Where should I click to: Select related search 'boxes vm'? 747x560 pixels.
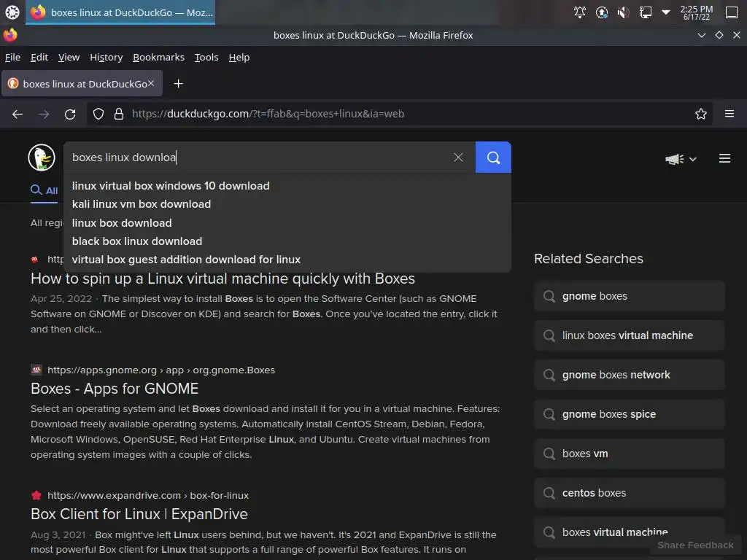click(630, 454)
